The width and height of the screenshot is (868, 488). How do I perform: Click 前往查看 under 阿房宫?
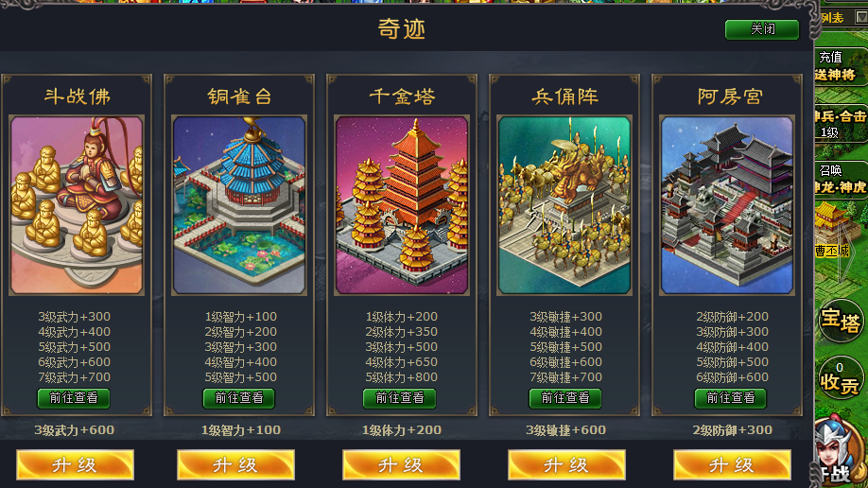pos(731,398)
